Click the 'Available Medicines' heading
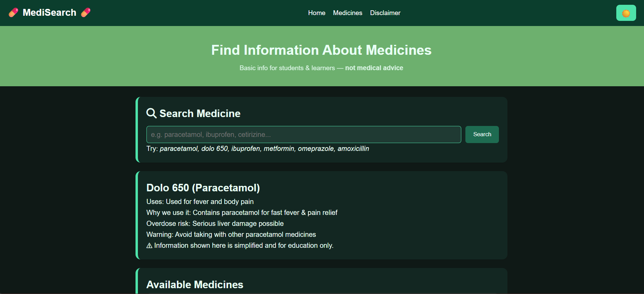Screen dimensions: 644x294 pos(195,285)
